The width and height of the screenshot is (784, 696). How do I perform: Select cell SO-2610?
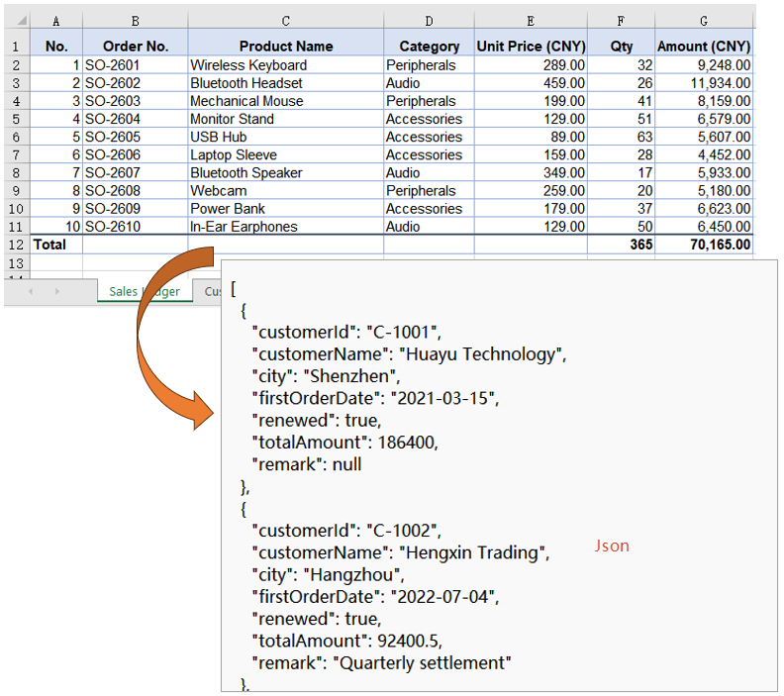tap(135, 227)
